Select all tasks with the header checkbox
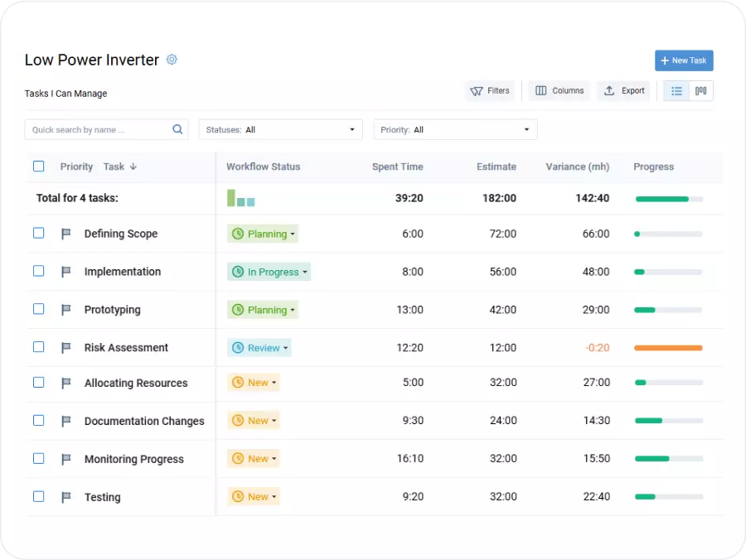746x560 pixels. (x=38, y=166)
